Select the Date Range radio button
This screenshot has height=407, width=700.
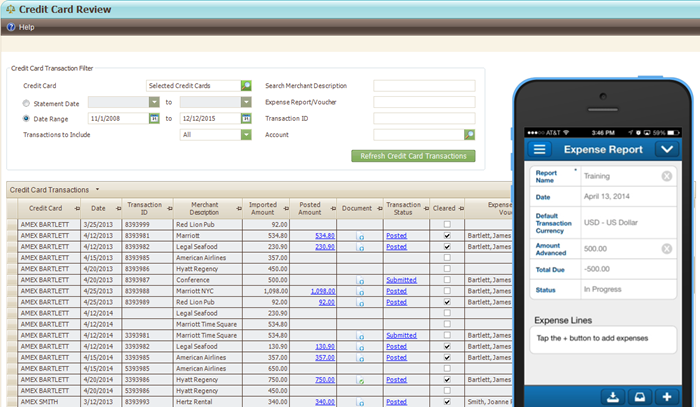point(26,119)
